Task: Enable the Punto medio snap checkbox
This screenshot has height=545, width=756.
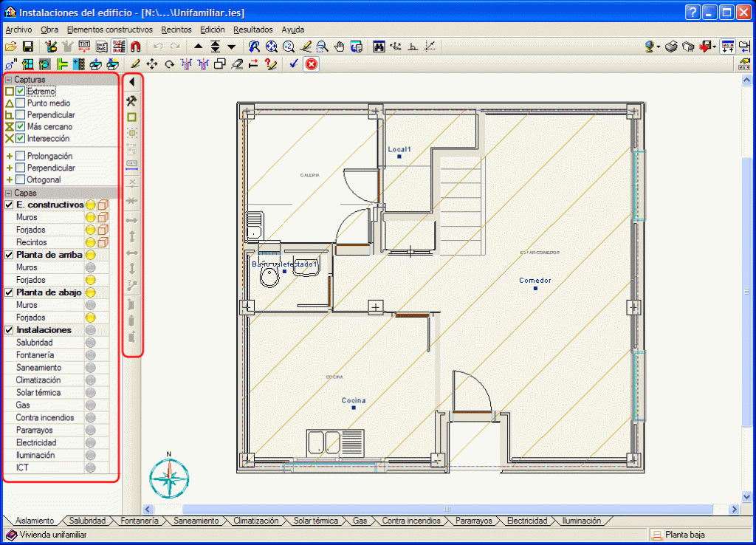Action: [20, 103]
